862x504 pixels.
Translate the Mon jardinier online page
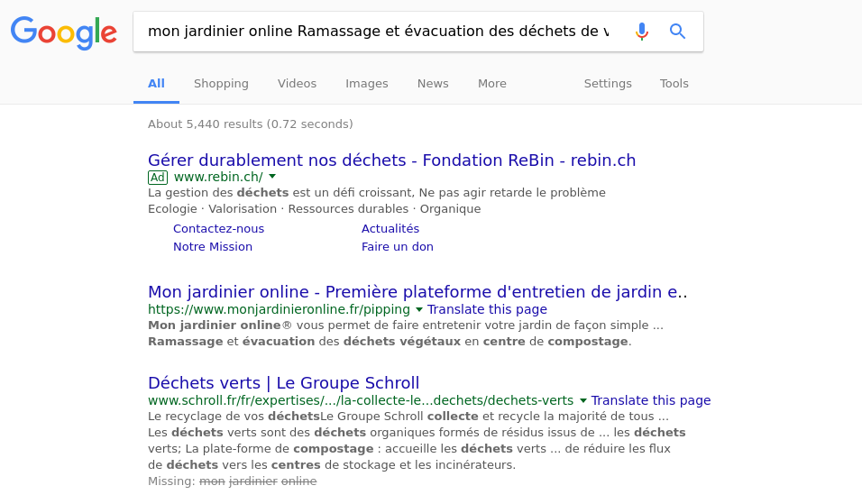(x=487, y=309)
